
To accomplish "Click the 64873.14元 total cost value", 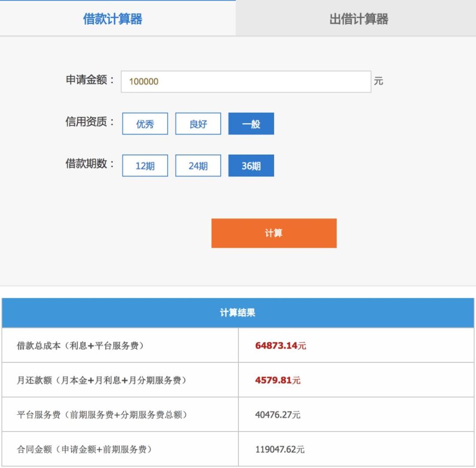I will point(280,345).
